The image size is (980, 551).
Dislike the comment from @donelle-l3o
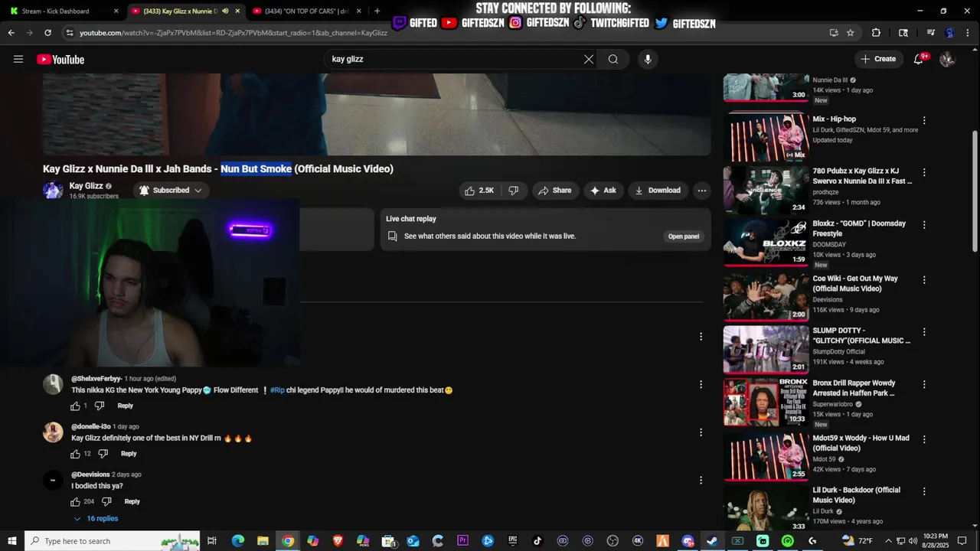point(103,454)
